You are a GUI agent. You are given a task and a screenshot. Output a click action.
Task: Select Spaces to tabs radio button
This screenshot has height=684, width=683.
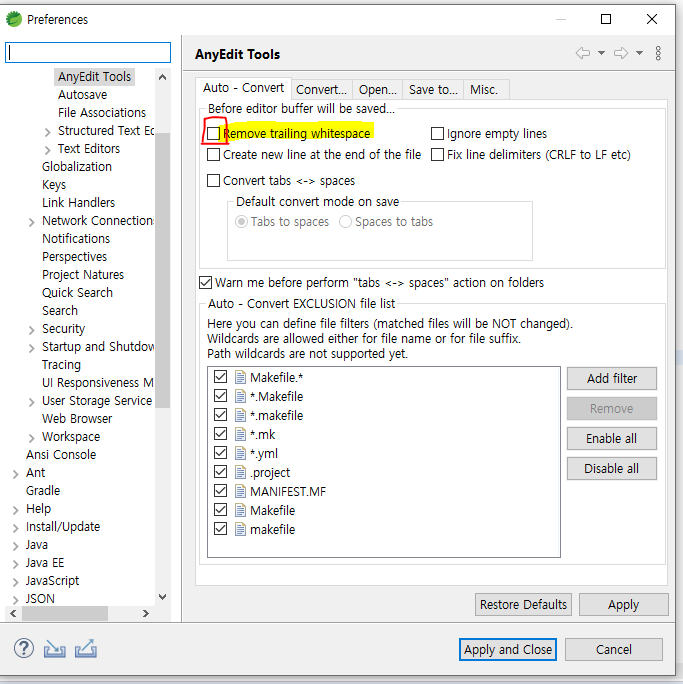click(x=345, y=222)
